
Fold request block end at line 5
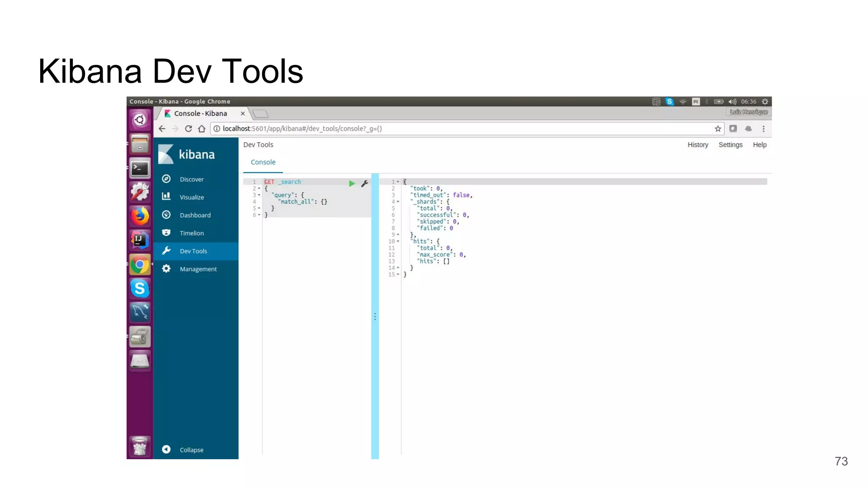[x=259, y=208]
